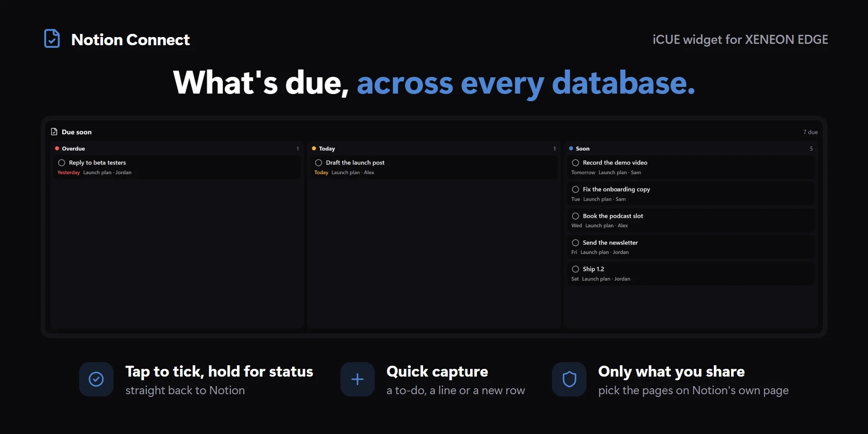Tick the Ship 1.2 task circle

(x=576, y=269)
